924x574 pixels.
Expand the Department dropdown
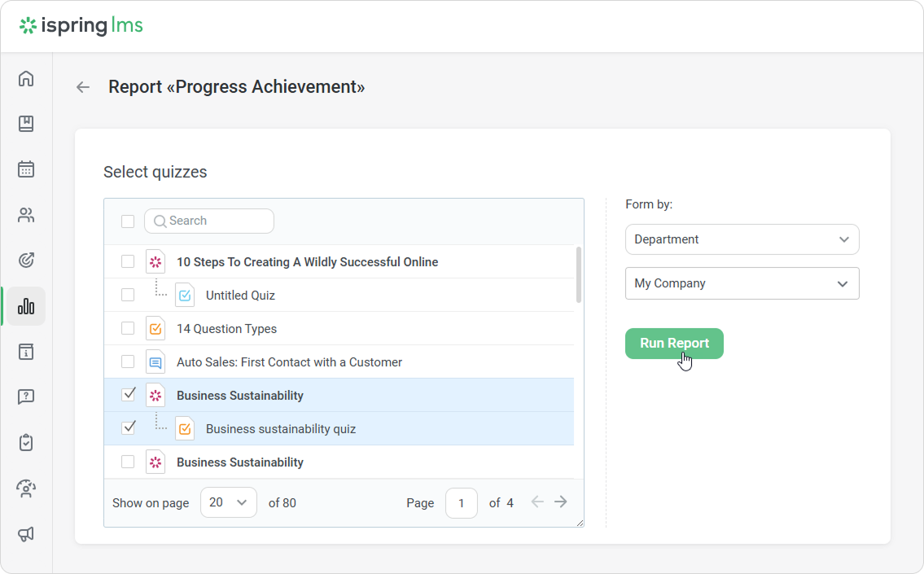tap(742, 239)
